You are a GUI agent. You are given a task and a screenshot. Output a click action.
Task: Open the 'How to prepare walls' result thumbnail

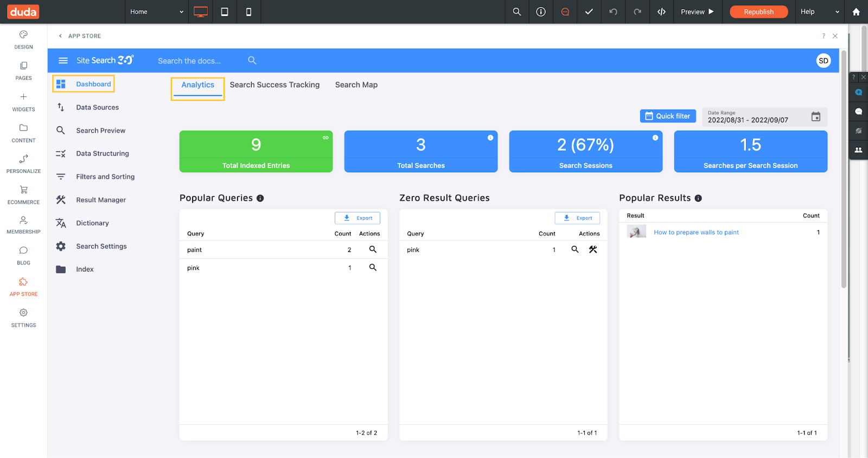pyautogui.click(x=636, y=232)
